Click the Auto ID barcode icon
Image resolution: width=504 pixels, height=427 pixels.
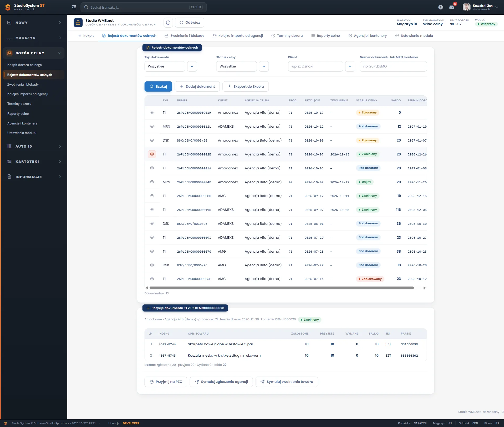pos(9,146)
